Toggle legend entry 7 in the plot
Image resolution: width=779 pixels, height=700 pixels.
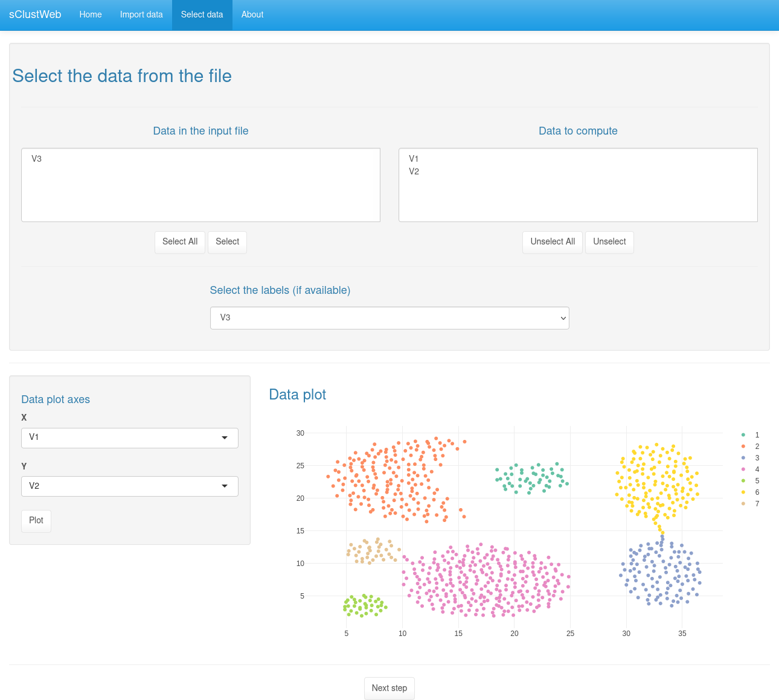[750, 504]
